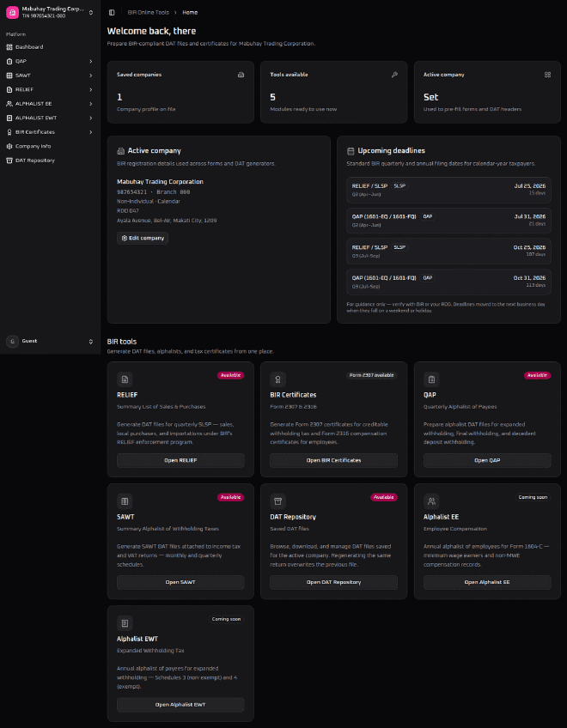
Task: Expand the ALPHALIST EWT sidebar chevron
Action: (90, 118)
